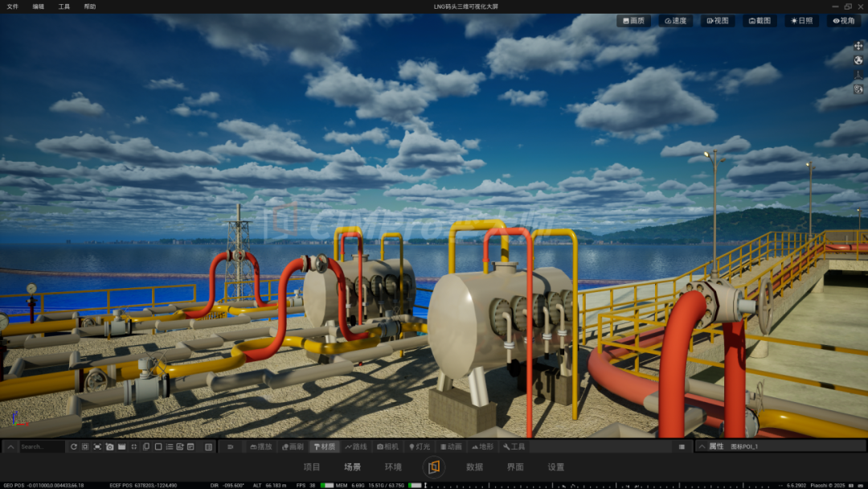Switch to the 灯光 lighting tab

(419, 446)
